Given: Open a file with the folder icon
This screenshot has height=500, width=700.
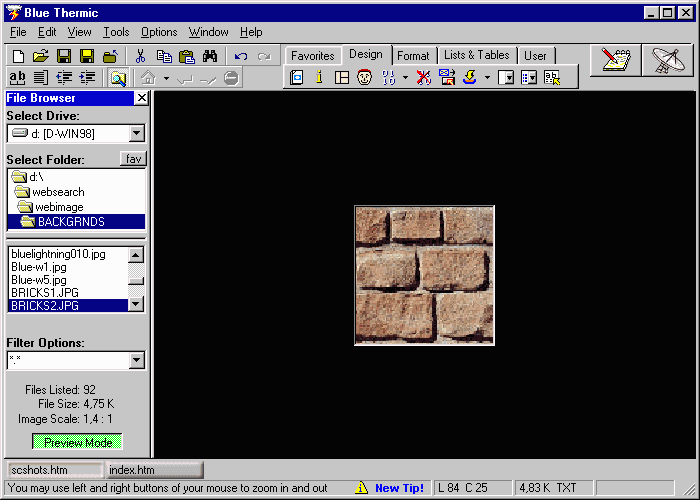Looking at the screenshot, I should [41, 56].
